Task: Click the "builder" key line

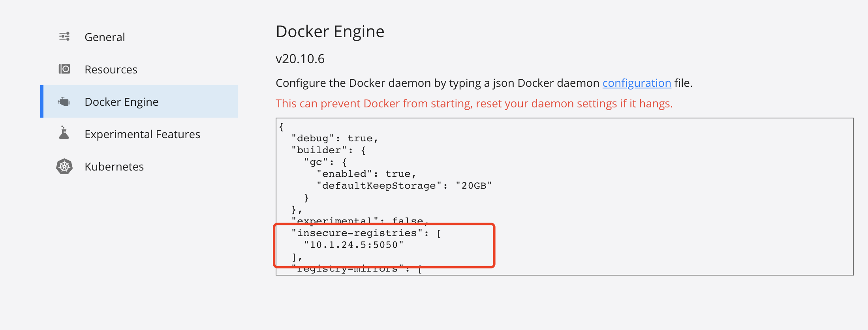Action: (329, 150)
